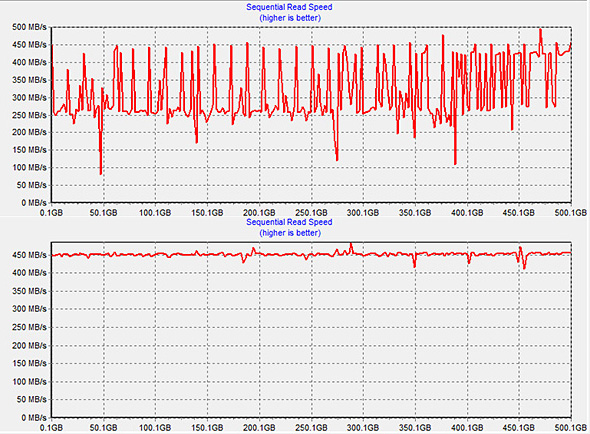Viewport: 590px width, 434px height.
Task: Click the 250.1GB x-axis label of the lower chart
Action: [311, 428]
